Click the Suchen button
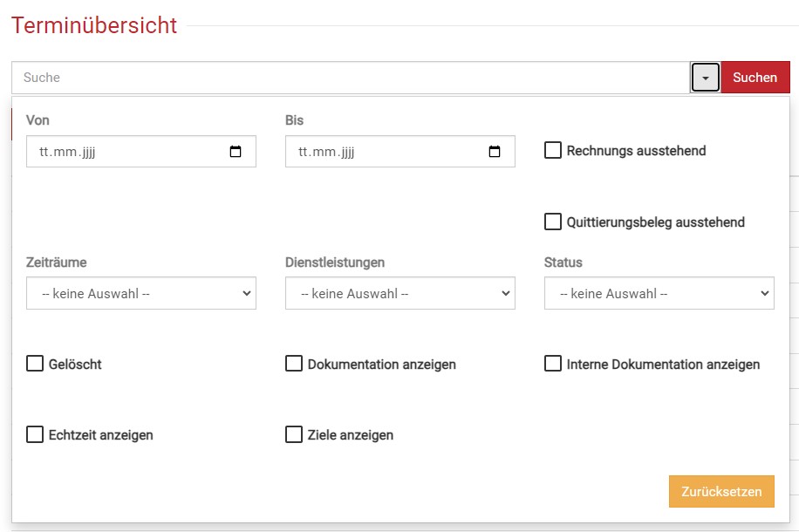Screen dimensions: 799x532 pyautogui.click(x=755, y=78)
